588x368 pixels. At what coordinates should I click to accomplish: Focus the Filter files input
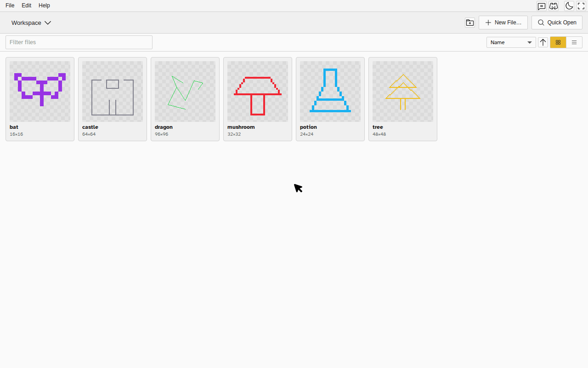(x=79, y=42)
